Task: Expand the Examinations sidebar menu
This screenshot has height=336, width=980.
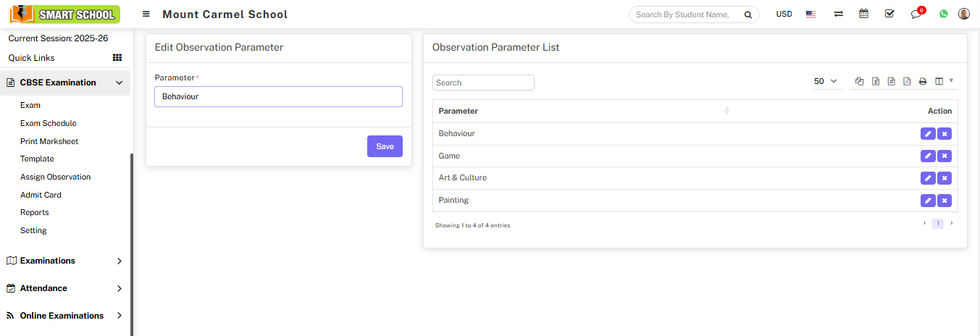Action: [x=65, y=261]
